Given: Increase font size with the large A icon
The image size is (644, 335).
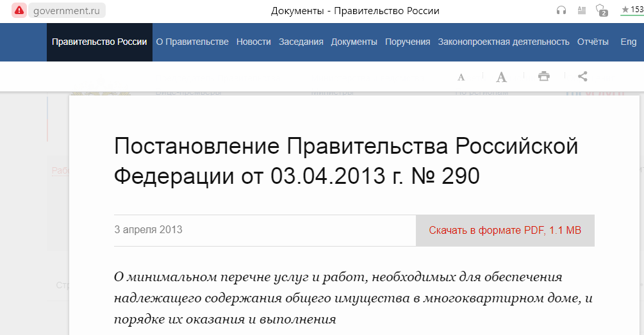Looking at the screenshot, I should (x=502, y=78).
